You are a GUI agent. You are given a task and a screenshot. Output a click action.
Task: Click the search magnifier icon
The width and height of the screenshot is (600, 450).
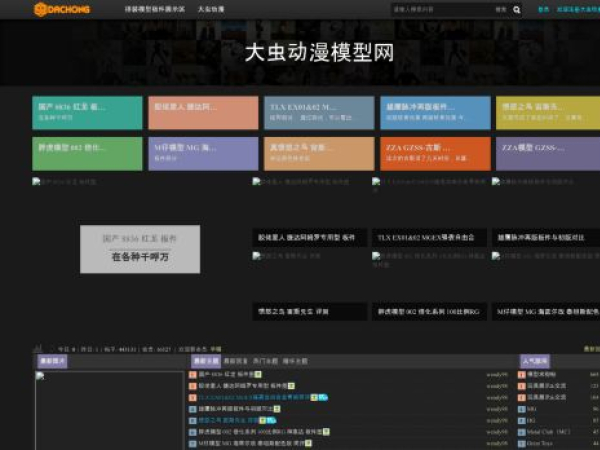tap(517, 9)
